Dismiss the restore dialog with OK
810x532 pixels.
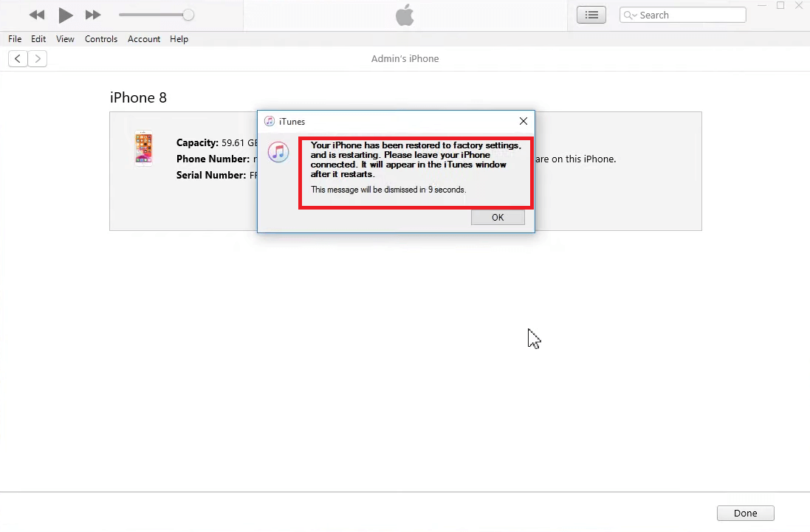point(498,217)
